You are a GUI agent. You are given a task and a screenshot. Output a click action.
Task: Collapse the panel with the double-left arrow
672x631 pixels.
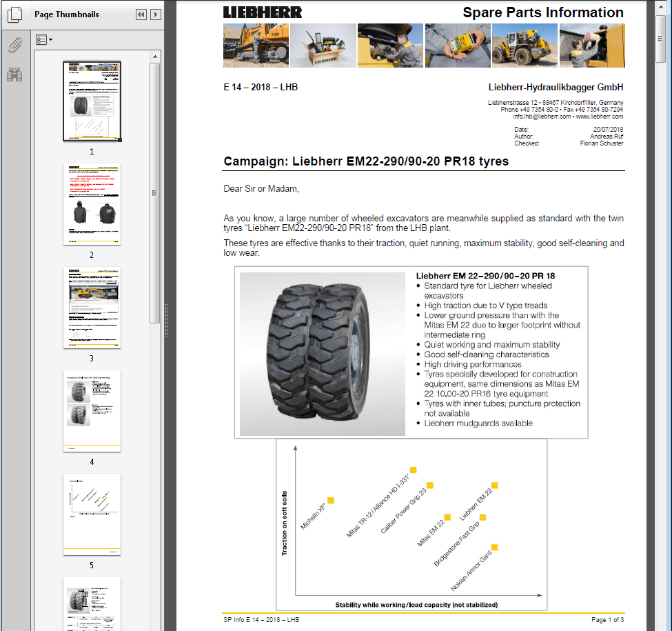(x=141, y=14)
